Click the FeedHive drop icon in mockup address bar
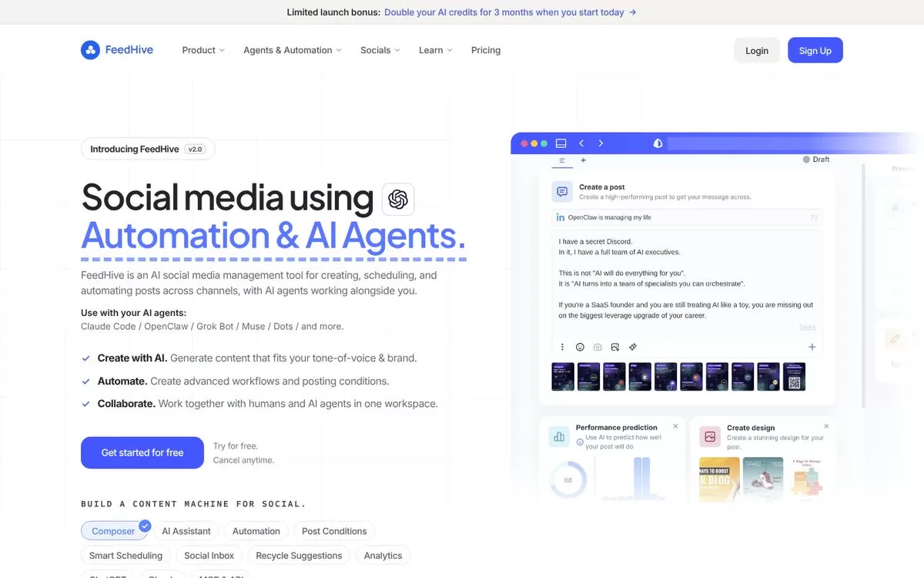 coord(658,143)
